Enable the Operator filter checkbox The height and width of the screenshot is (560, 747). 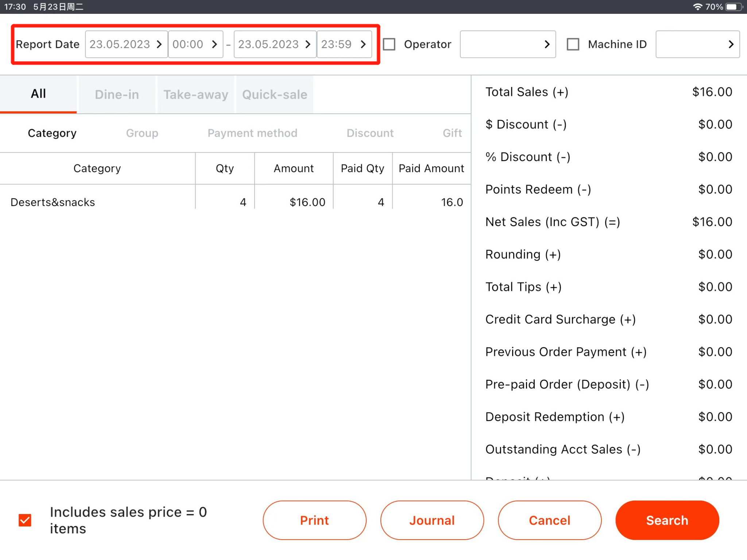(x=389, y=44)
